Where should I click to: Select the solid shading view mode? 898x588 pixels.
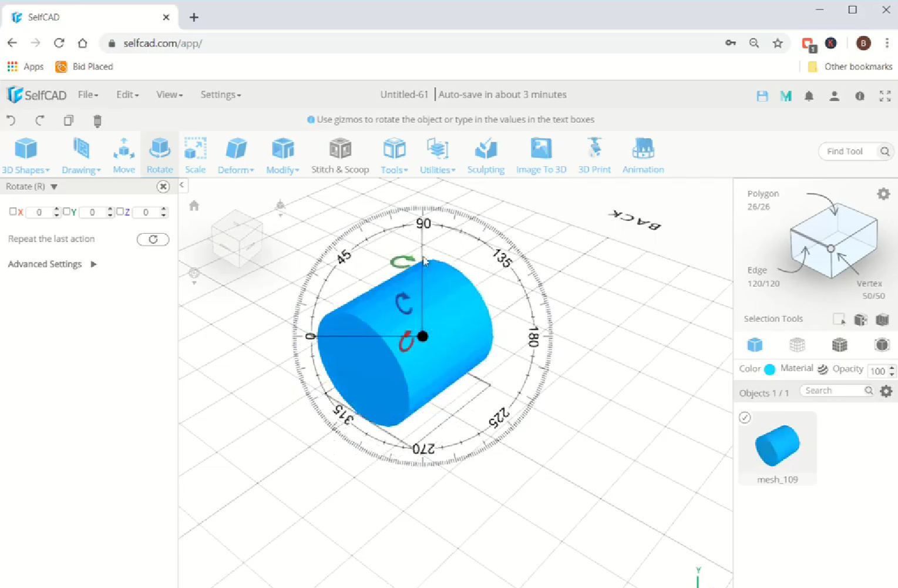point(755,345)
